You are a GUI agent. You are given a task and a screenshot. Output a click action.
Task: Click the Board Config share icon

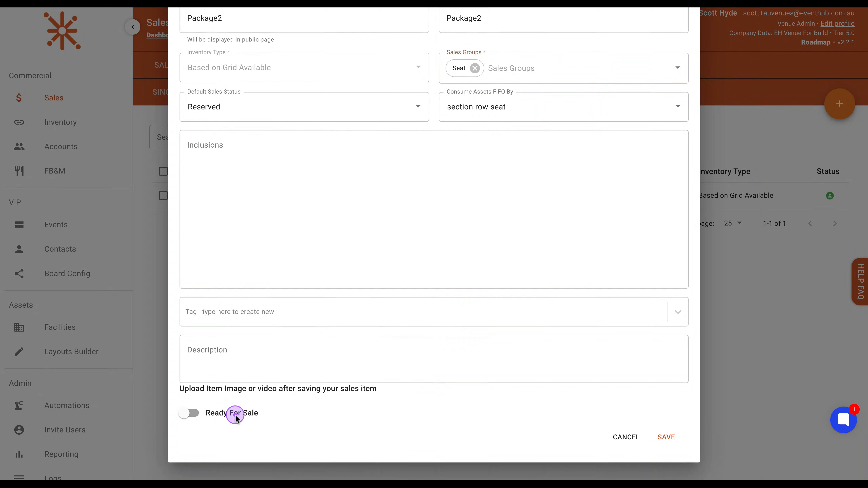tap(19, 273)
